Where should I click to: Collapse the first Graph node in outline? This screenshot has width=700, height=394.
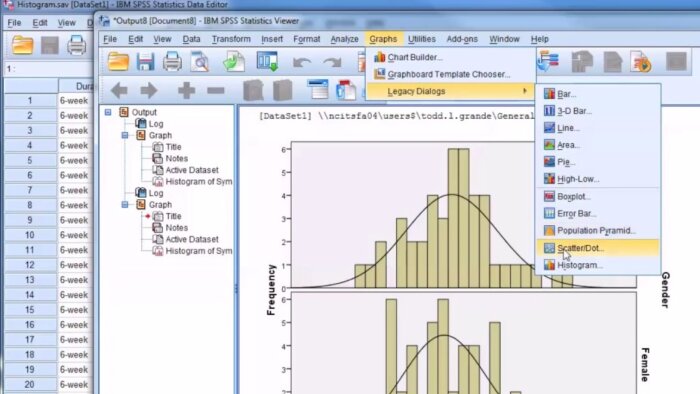(125, 135)
